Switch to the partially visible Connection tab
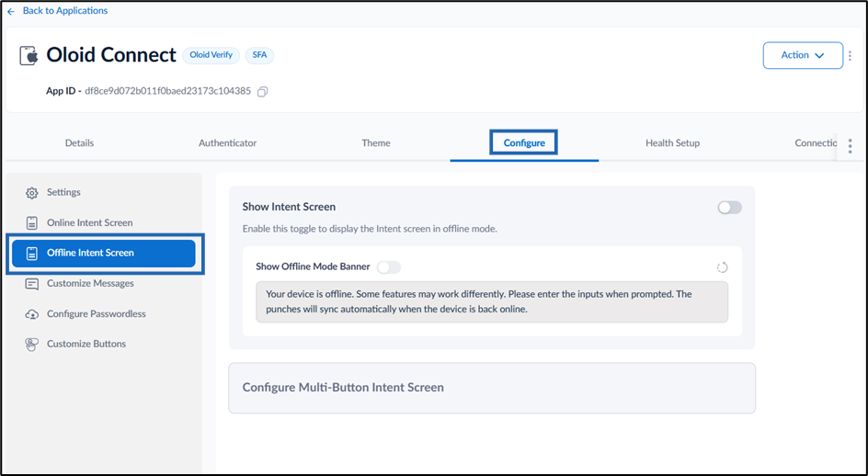The image size is (868, 476). 816,142
